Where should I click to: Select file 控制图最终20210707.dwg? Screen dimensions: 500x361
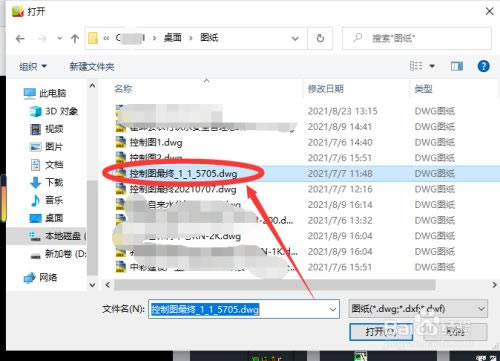[183, 189]
